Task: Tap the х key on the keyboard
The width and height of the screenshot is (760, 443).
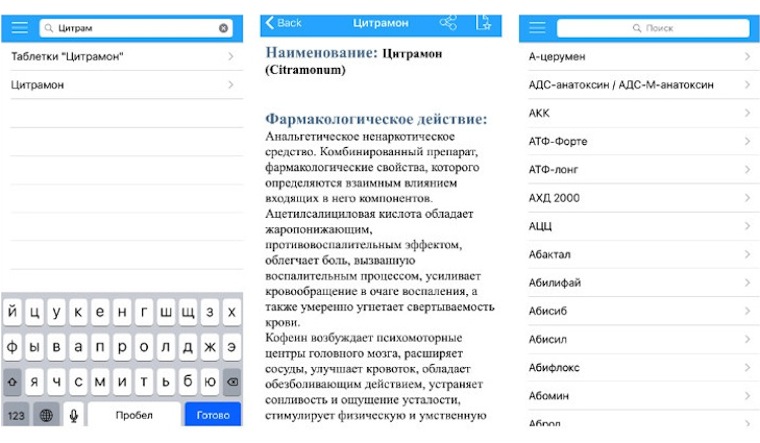Action: pyautogui.click(x=232, y=312)
